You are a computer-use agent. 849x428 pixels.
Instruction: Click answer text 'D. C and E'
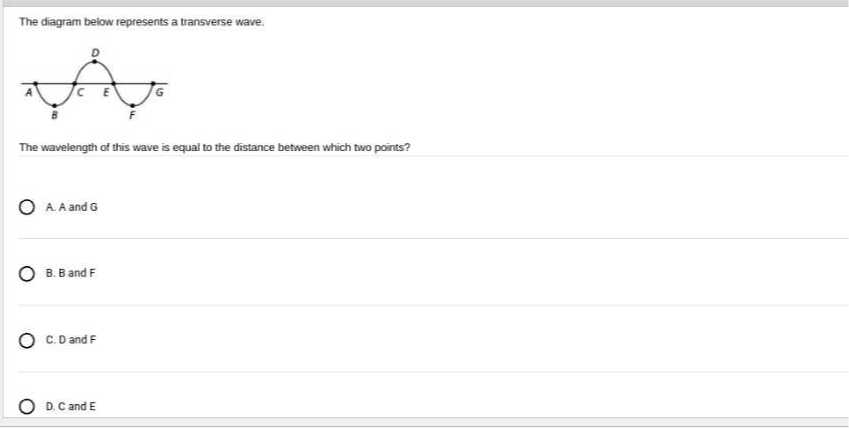[x=71, y=406]
